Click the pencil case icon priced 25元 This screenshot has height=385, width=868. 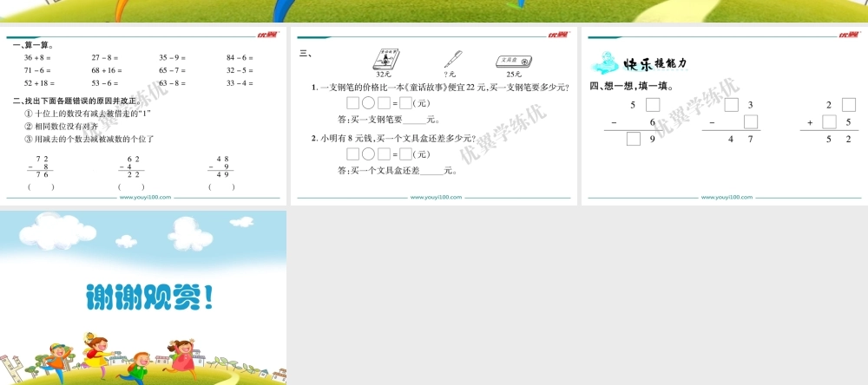513,62
